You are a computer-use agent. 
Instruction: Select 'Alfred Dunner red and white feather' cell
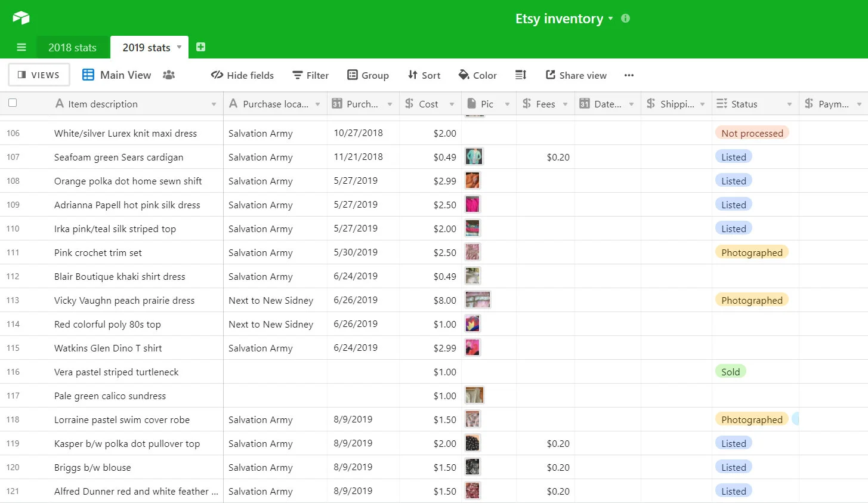pos(136,491)
